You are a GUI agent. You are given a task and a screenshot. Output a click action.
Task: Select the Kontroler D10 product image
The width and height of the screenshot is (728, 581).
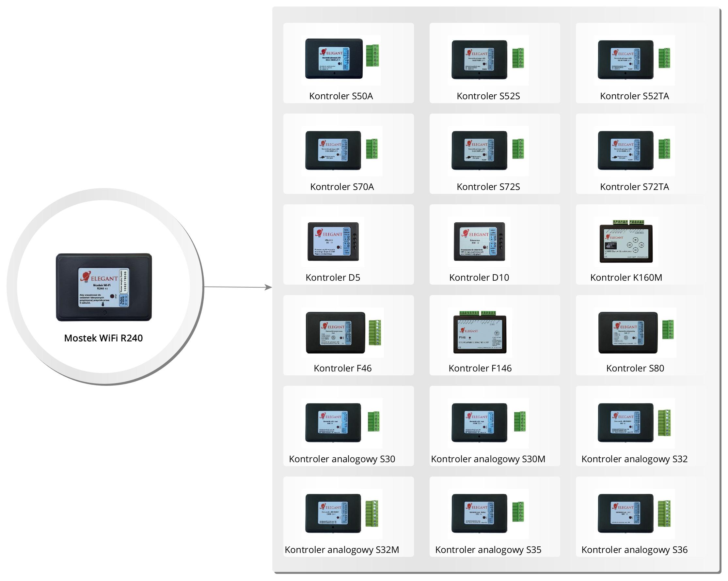[479, 242]
